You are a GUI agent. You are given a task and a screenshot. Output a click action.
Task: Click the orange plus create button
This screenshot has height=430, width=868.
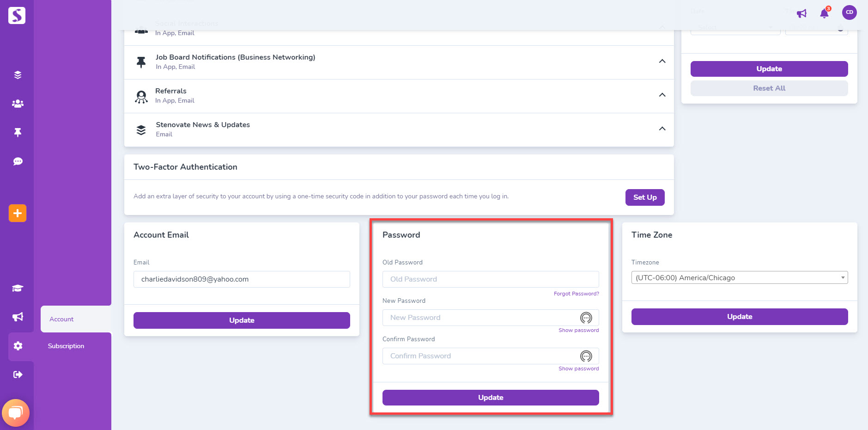click(x=18, y=213)
